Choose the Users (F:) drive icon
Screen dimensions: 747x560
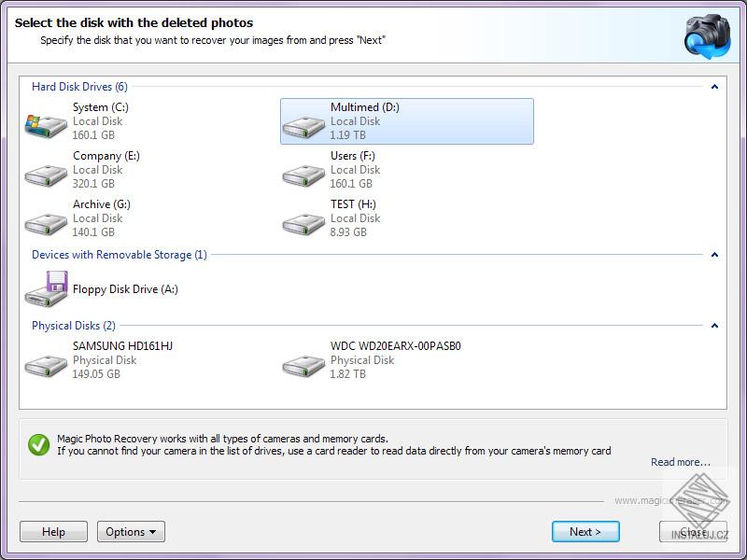(x=302, y=170)
